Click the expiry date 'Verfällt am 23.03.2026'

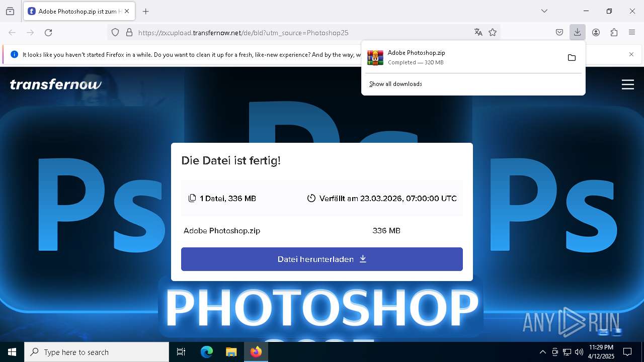coord(388,199)
